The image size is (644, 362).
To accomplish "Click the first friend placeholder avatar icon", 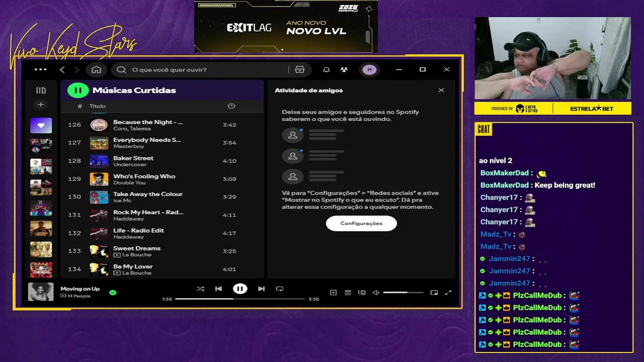I will (x=292, y=135).
